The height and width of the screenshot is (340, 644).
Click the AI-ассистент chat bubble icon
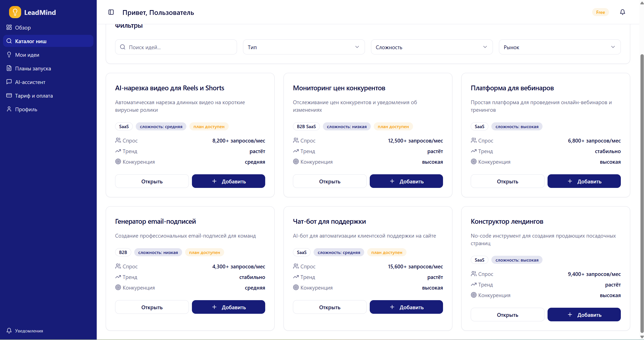[x=9, y=82]
